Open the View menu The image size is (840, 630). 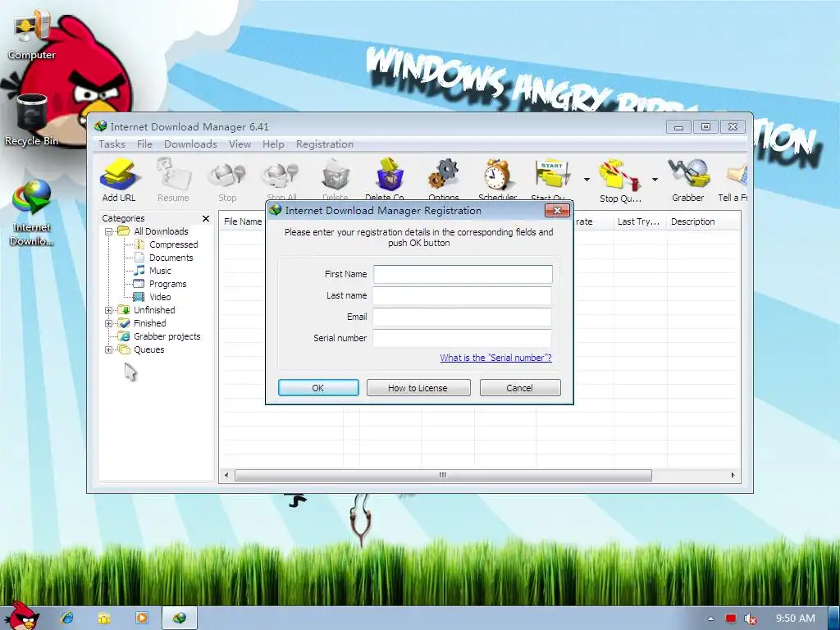(240, 144)
